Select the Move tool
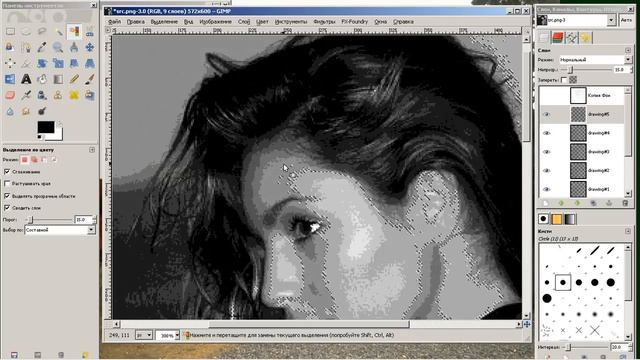 point(90,47)
